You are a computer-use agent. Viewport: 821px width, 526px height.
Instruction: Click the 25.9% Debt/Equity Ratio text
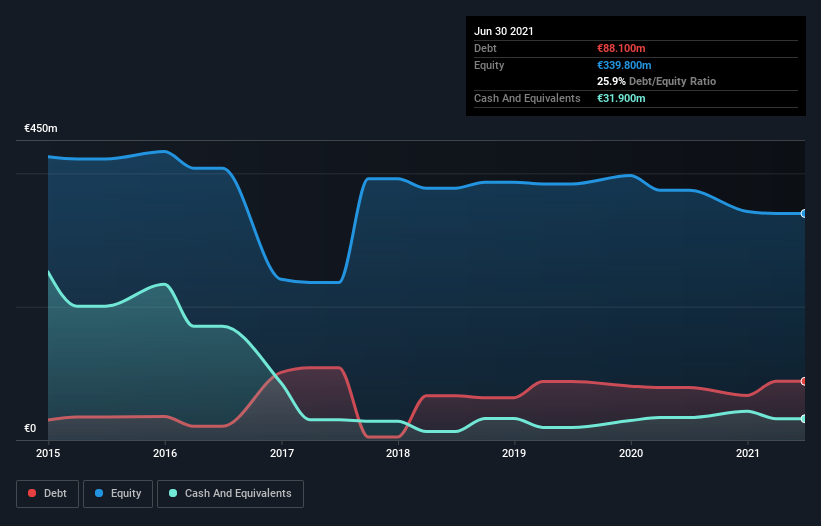[x=657, y=82]
